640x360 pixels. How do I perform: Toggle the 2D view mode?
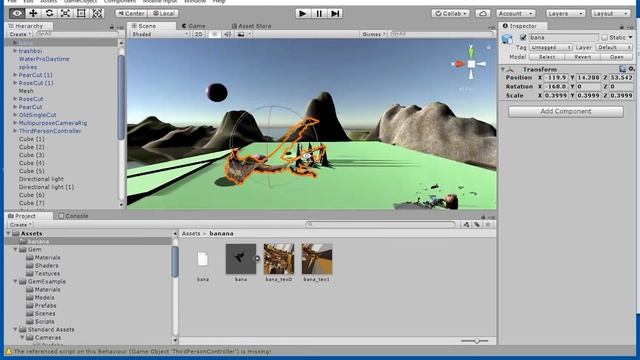pyautogui.click(x=198, y=34)
